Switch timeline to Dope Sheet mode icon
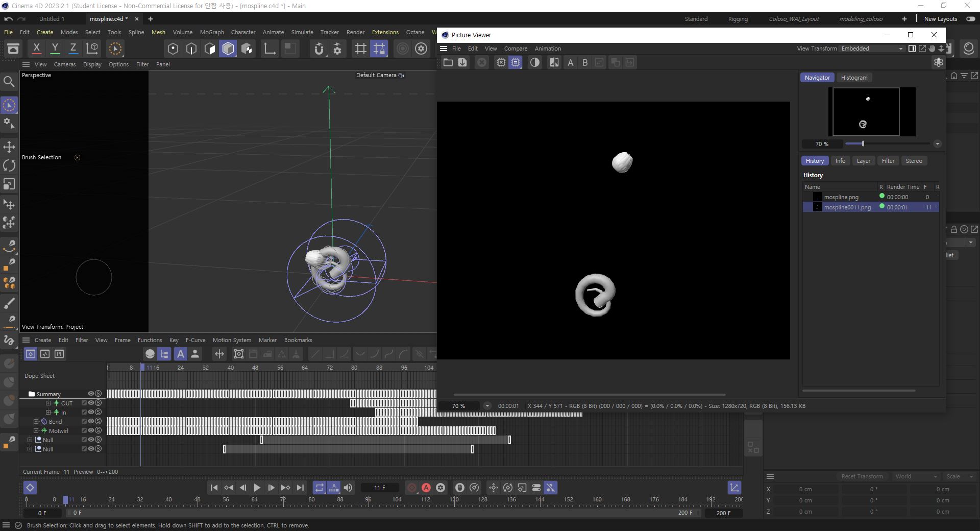This screenshot has width=980, height=531. coord(31,354)
